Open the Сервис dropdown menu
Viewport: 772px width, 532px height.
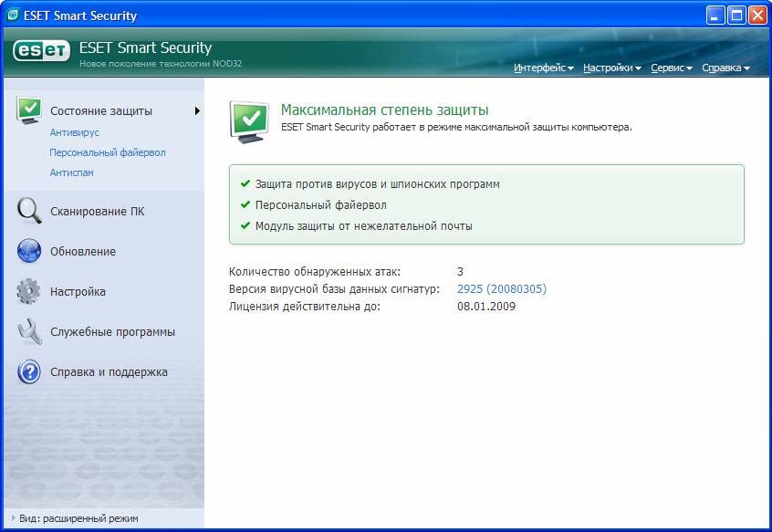672,68
